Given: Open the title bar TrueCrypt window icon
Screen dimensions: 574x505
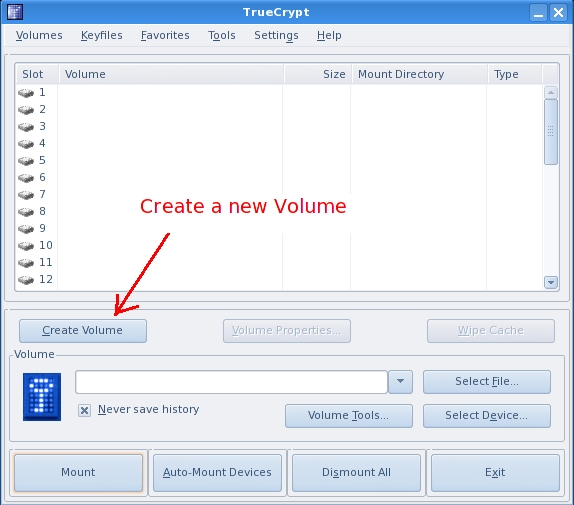Looking at the screenshot, I should coord(15,12).
